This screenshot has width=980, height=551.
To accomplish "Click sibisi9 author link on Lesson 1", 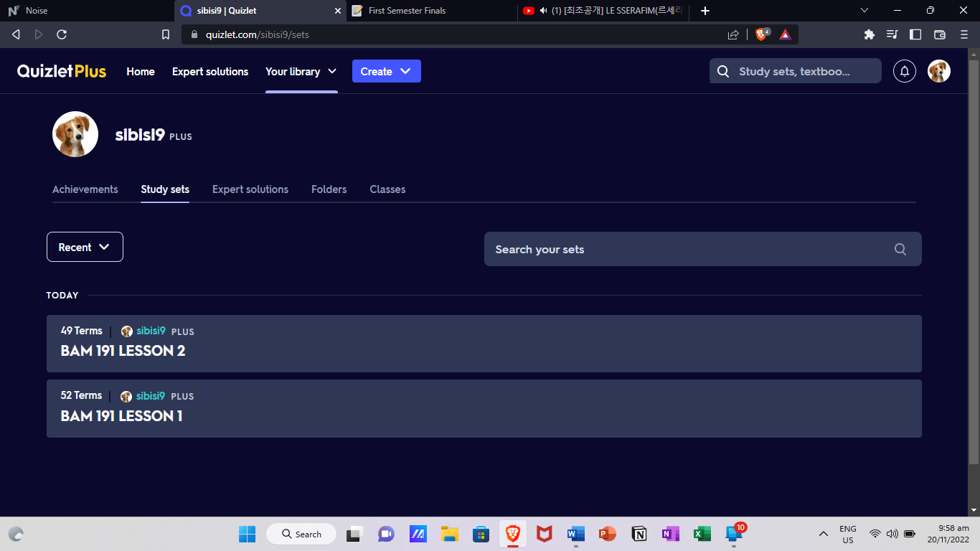I will coord(151,396).
